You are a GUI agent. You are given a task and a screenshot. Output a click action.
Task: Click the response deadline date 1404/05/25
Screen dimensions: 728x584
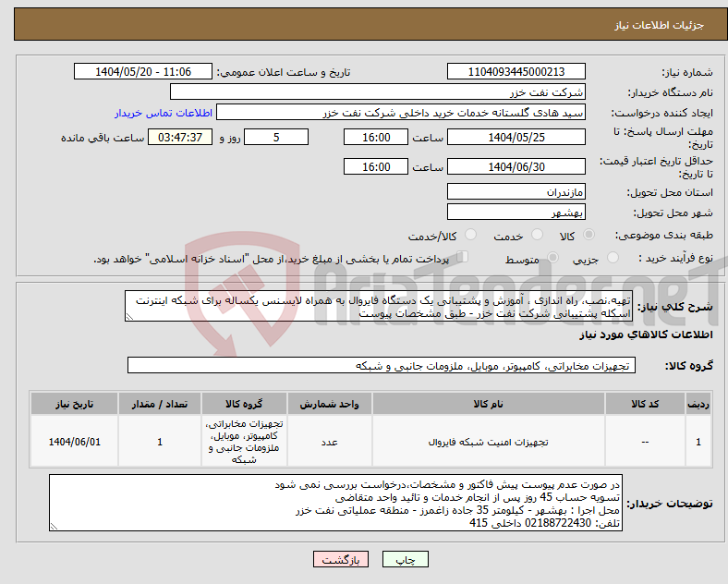[516, 137]
